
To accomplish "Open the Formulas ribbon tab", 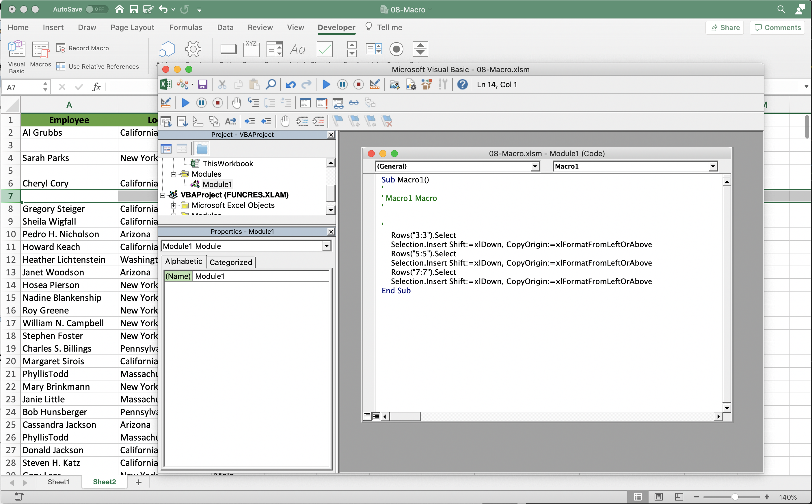I will pos(185,27).
